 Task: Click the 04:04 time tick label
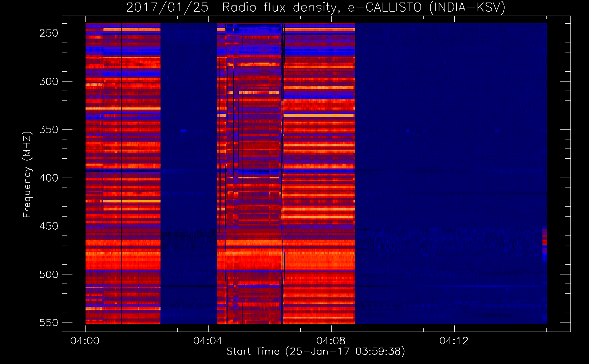tap(208, 341)
